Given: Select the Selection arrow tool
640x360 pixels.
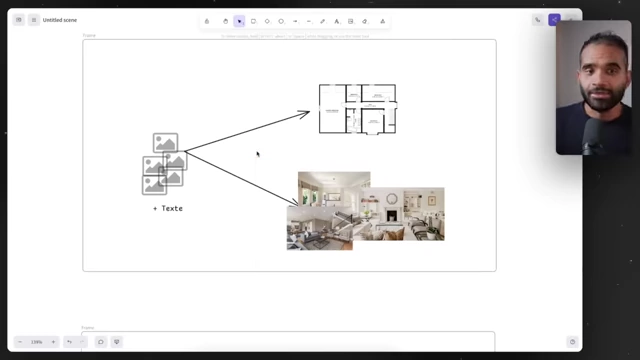Looking at the screenshot, I should click(239, 21).
